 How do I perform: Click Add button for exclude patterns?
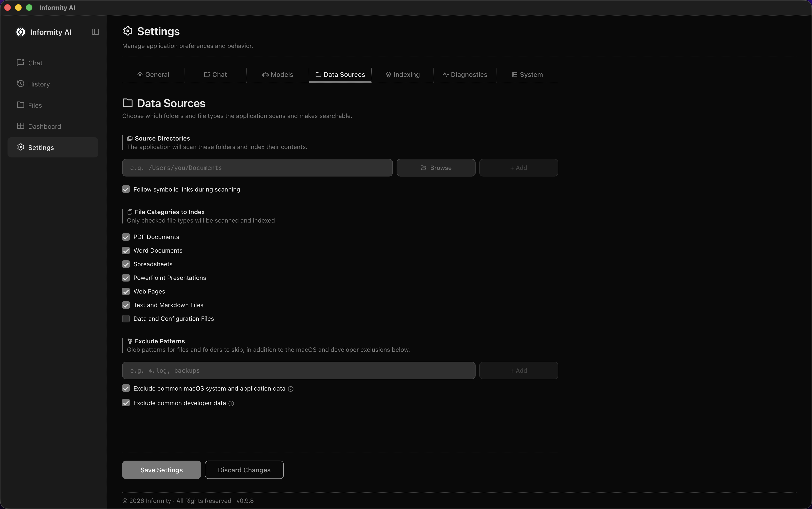point(519,371)
